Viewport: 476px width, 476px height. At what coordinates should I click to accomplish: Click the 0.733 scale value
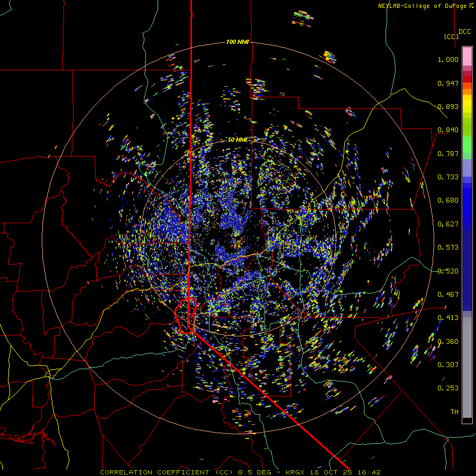click(448, 177)
